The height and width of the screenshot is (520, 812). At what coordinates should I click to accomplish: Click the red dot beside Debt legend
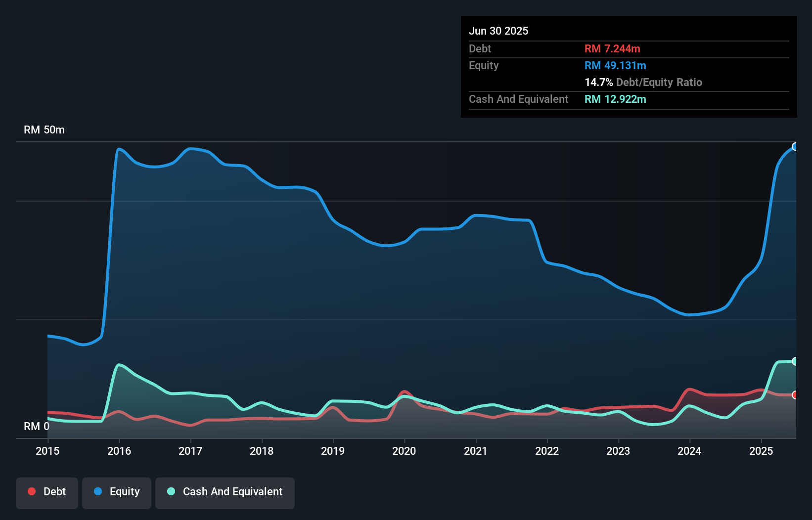[x=32, y=491]
